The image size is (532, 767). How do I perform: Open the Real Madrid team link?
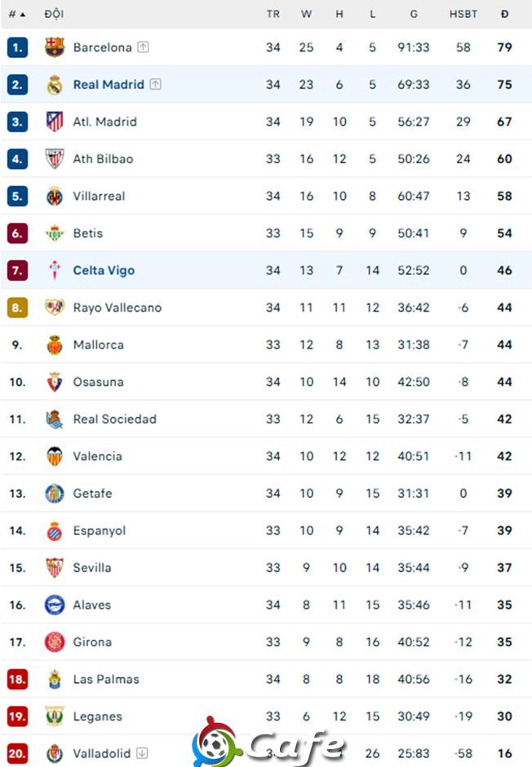point(109,85)
